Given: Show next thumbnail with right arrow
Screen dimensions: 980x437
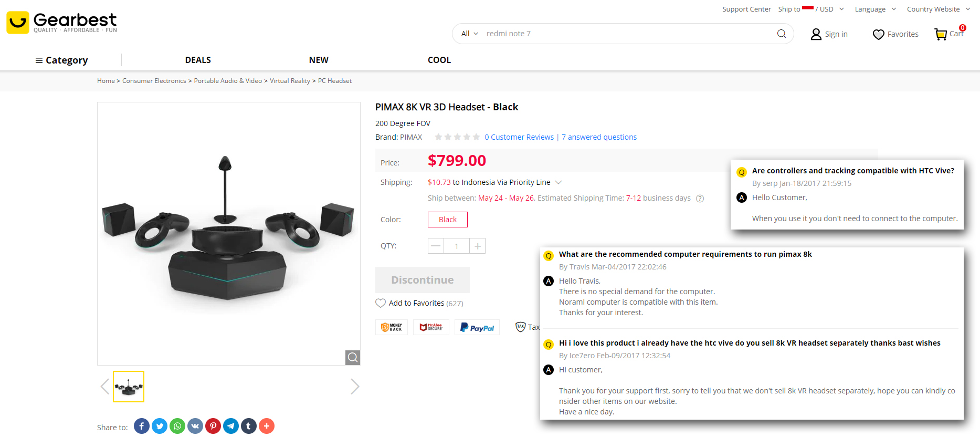Looking at the screenshot, I should [355, 387].
